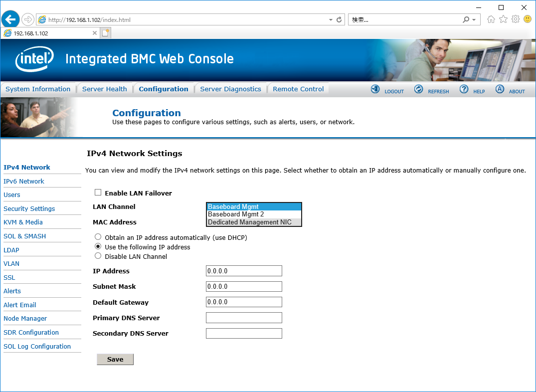Click the ABOUT text link
The height and width of the screenshot is (392, 536).
[517, 92]
